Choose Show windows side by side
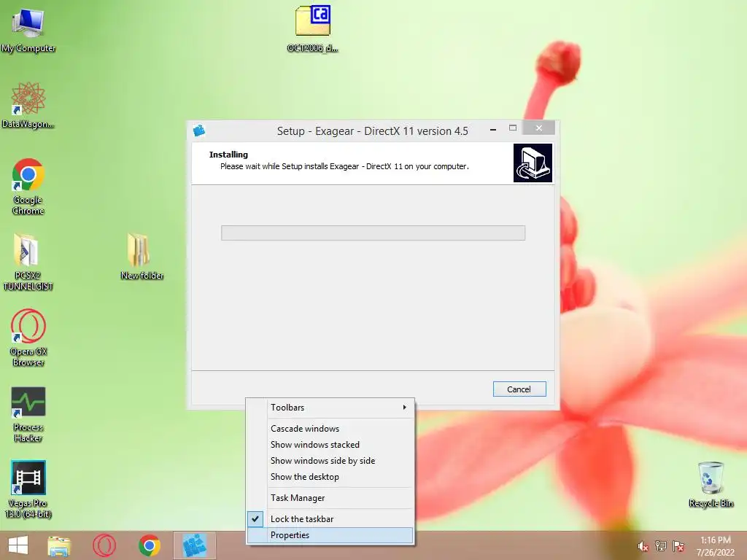Image resolution: width=747 pixels, height=560 pixels. click(x=330, y=461)
